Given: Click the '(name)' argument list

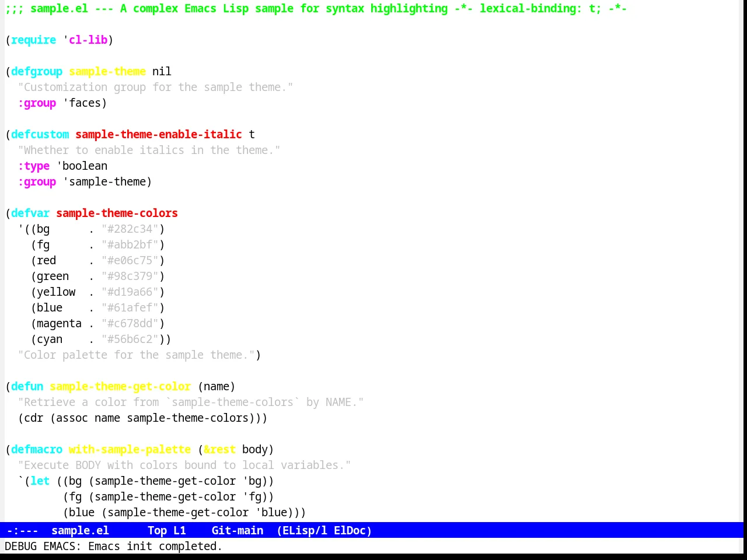Looking at the screenshot, I should click(x=217, y=386).
